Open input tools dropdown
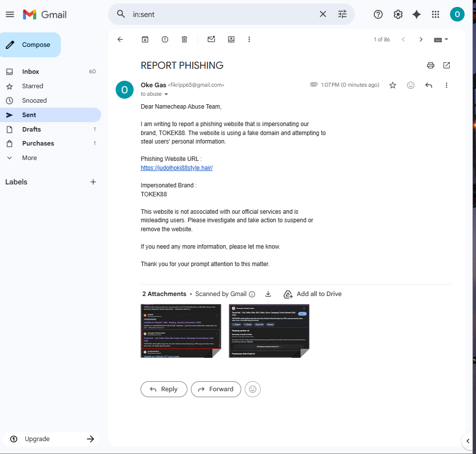Image resolution: width=476 pixels, height=454 pixels. pos(441,39)
